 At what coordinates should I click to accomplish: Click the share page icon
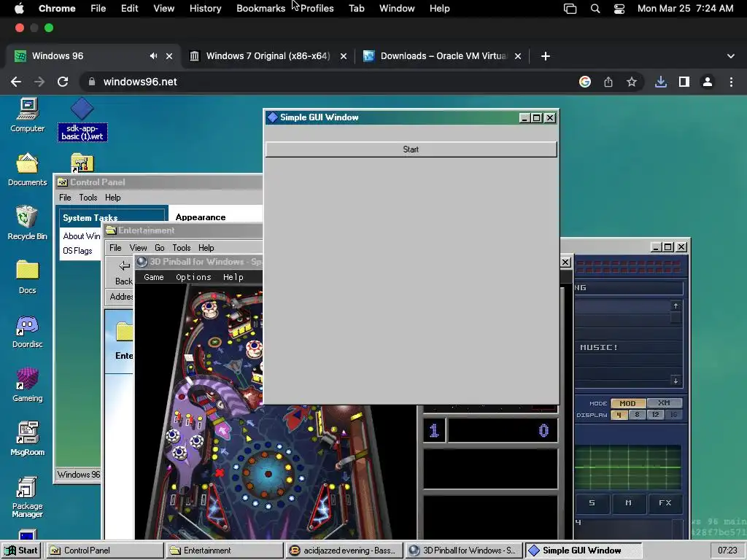point(608,82)
